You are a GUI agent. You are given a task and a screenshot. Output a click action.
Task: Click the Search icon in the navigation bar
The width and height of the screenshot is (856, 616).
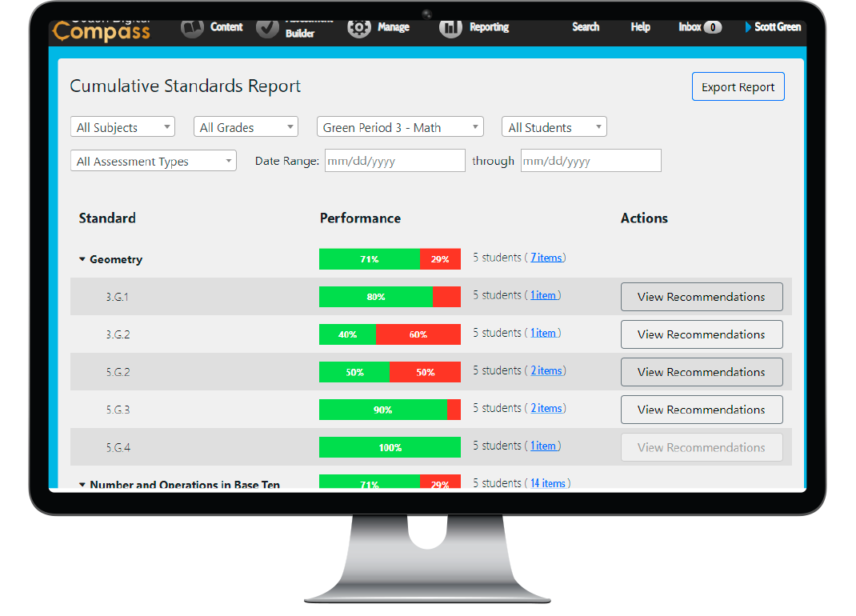(x=585, y=26)
